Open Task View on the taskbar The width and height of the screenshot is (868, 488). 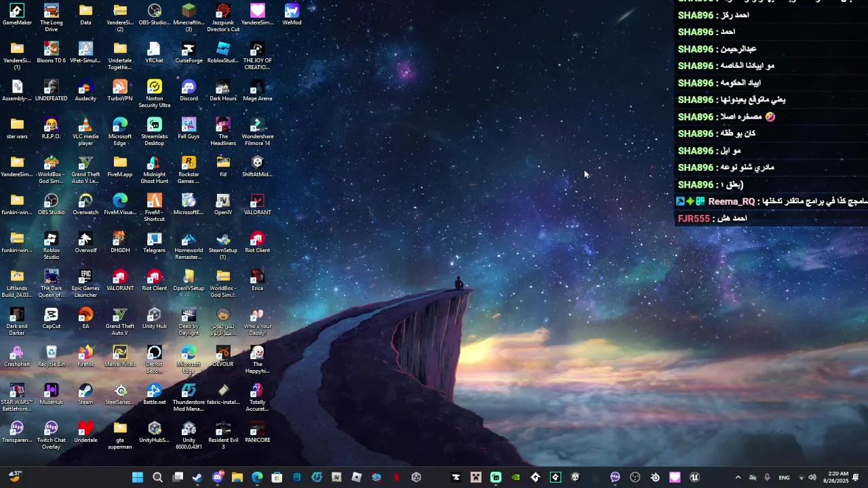178,477
